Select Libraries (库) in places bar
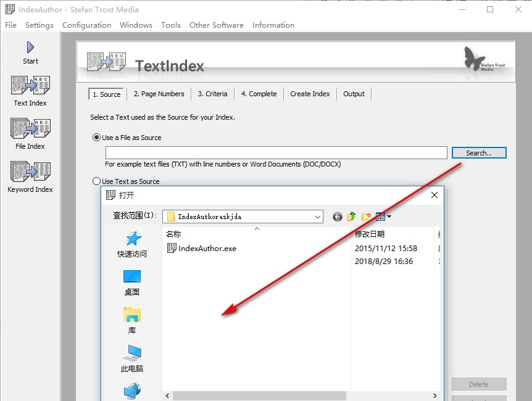This screenshot has width=532, height=401. 132,321
